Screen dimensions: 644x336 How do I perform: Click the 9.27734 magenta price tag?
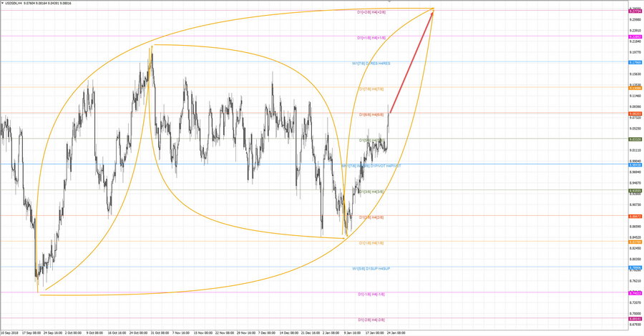coord(635,11)
